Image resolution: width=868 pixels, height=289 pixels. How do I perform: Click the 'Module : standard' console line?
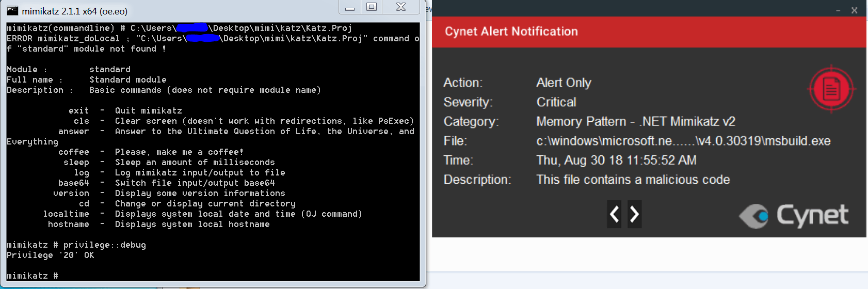[69, 69]
